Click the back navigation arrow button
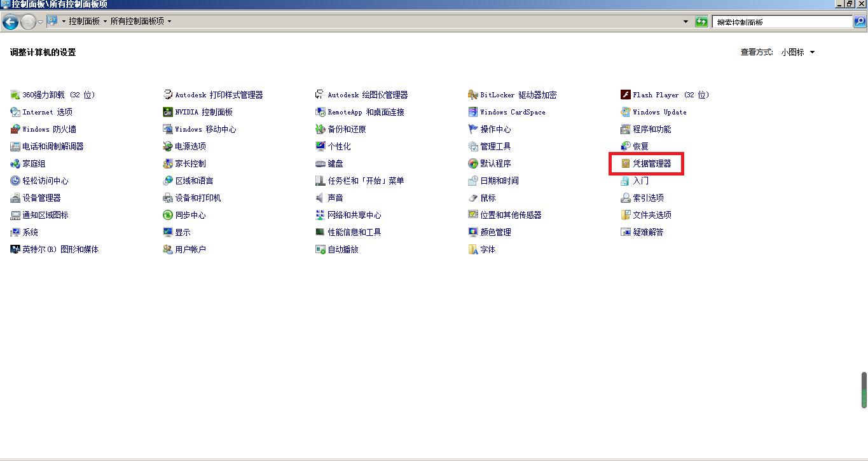 pos(10,22)
